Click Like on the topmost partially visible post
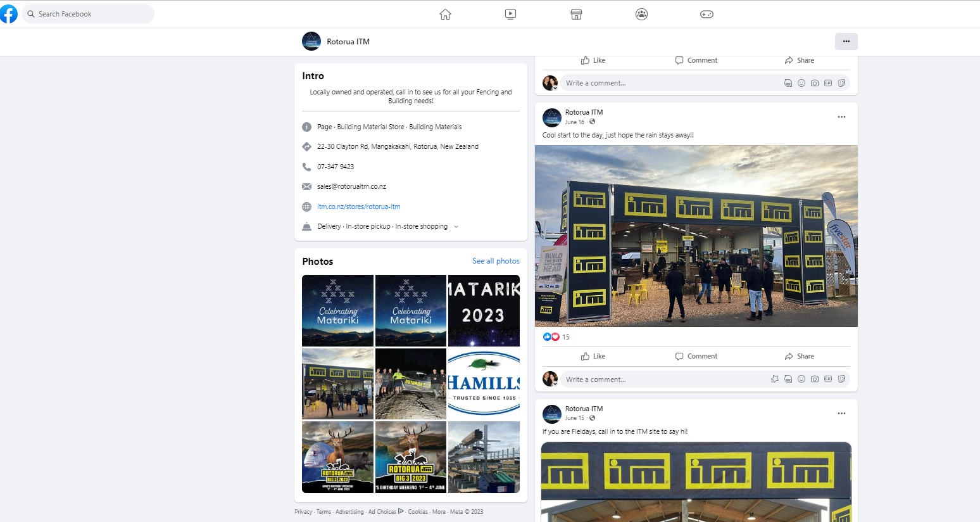This screenshot has height=522, width=980. coord(593,60)
